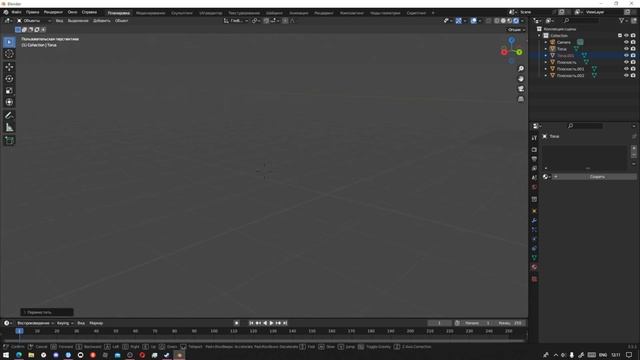The width and height of the screenshot is (640, 360).
Task: Click the red X axis on gizmo
Action: point(504,52)
